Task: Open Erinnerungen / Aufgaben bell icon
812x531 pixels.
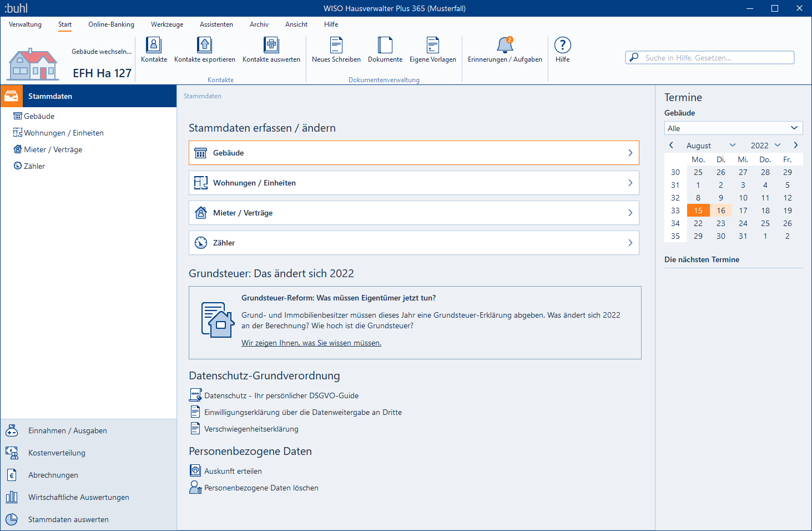Action: (x=505, y=45)
